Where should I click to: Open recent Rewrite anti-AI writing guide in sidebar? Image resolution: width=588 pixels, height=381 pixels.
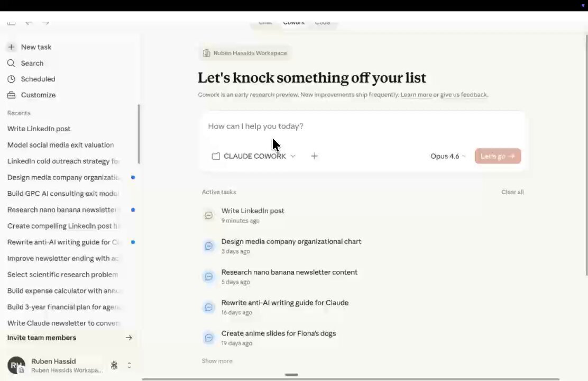(x=63, y=242)
